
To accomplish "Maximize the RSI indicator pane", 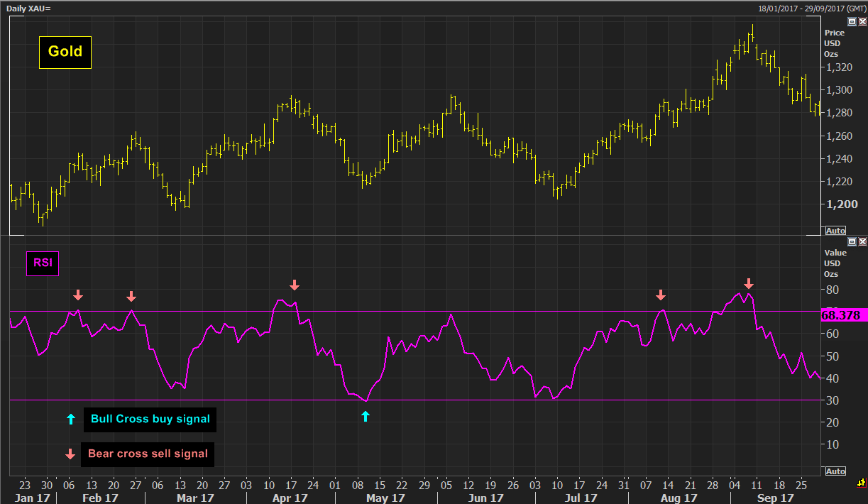I will (x=852, y=242).
